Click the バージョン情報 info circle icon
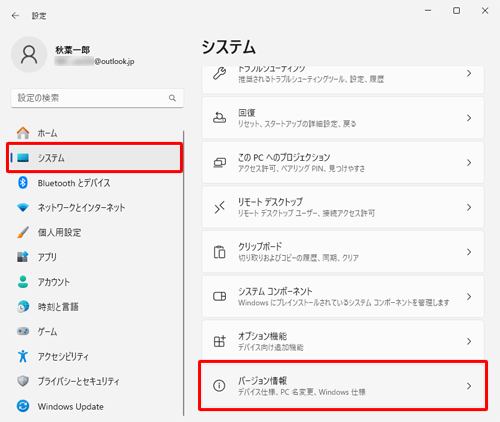This screenshot has height=422, width=500. click(219, 386)
